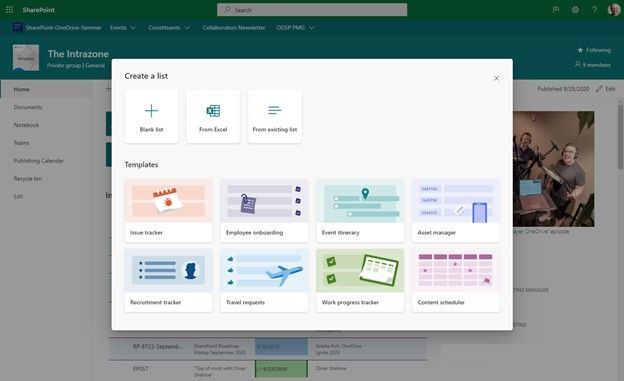Select the Issue tracker template

click(x=168, y=211)
